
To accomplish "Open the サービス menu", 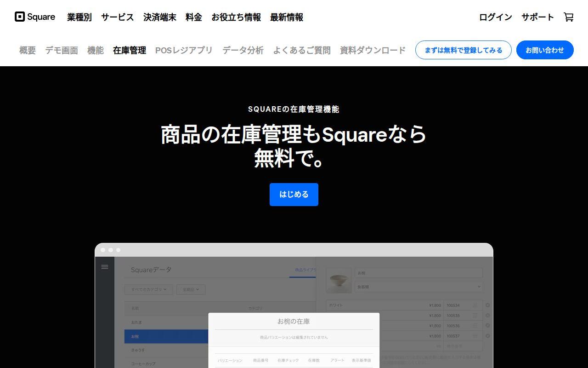I will [x=118, y=17].
